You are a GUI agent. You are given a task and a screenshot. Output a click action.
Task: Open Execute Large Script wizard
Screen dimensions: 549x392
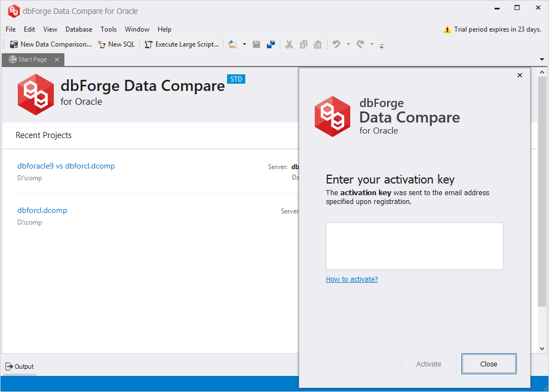182,44
